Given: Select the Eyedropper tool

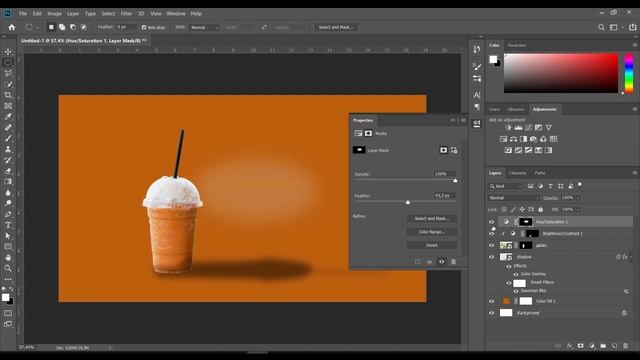Looking at the screenshot, I should (x=8, y=117).
